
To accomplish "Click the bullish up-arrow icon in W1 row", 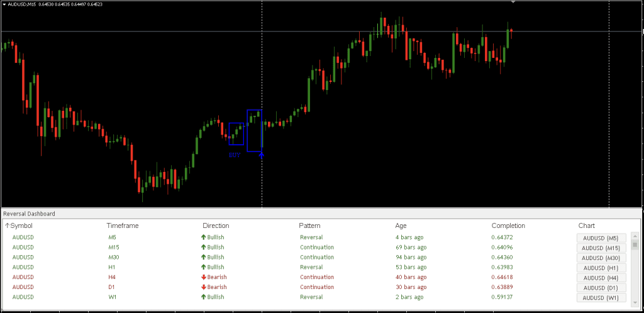I will (x=203, y=297).
